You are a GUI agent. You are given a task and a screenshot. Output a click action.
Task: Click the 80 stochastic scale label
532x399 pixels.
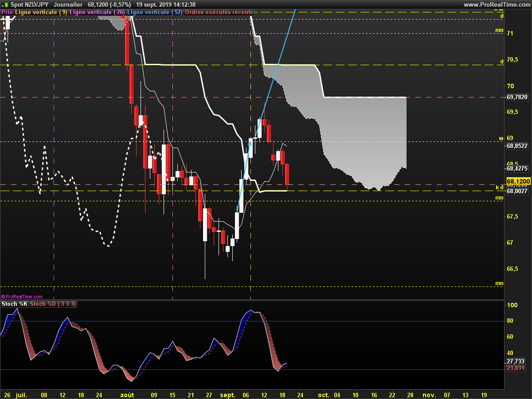510,321
